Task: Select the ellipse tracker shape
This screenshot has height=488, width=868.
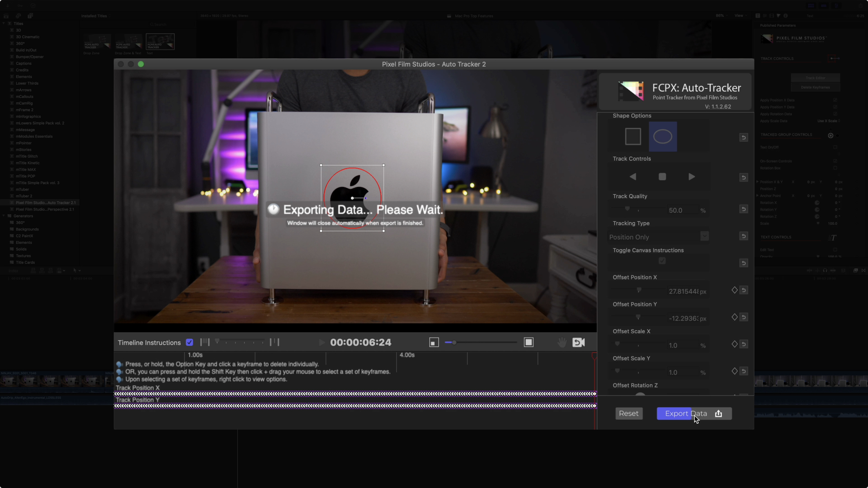Action: tap(663, 136)
